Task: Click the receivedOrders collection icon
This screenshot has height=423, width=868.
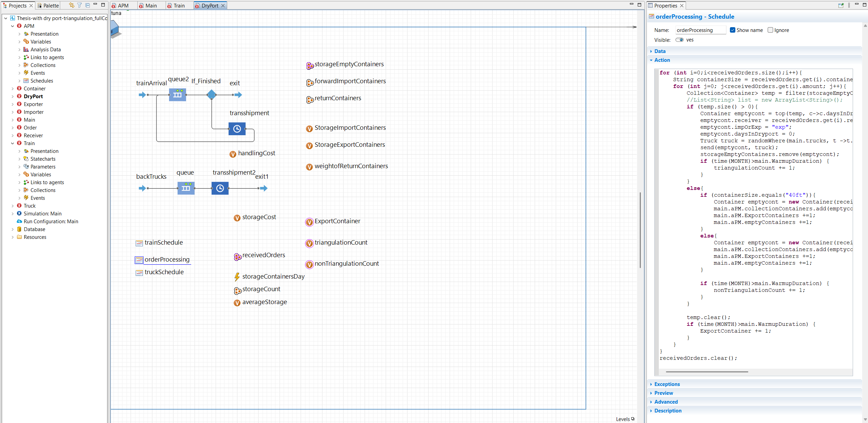Action: pos(237,257)
